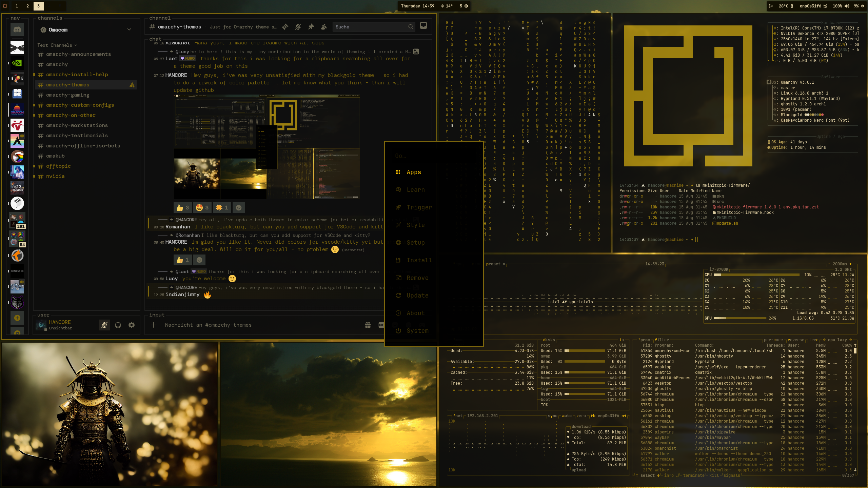The height and width of the screenshot is (488, 868).
Task: Open pinned messages with the pin icon
Action: click(311, 27)
